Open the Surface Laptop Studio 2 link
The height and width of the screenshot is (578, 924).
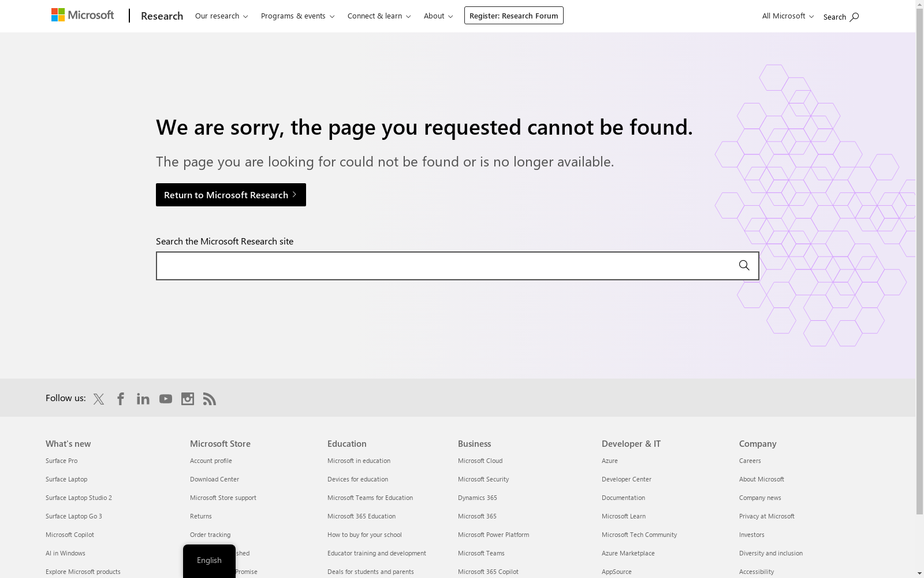point(79,498)
